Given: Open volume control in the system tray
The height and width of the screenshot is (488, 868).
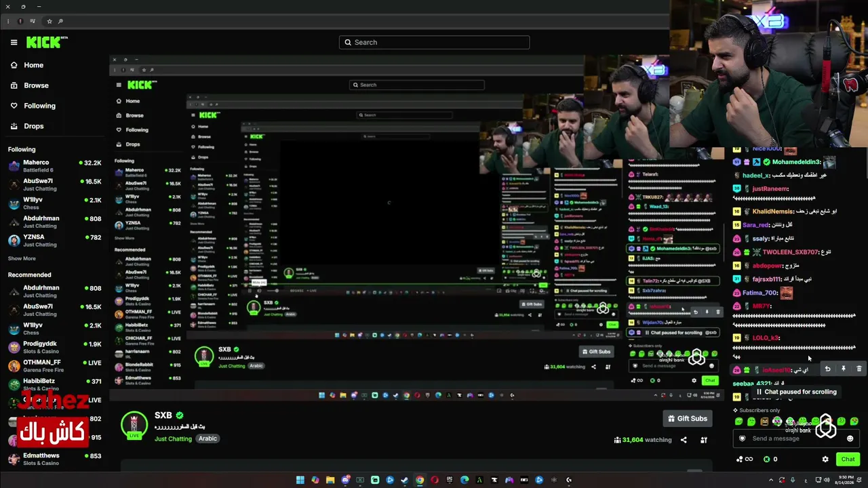Looking at the screenshot, I should pos(827,480).
